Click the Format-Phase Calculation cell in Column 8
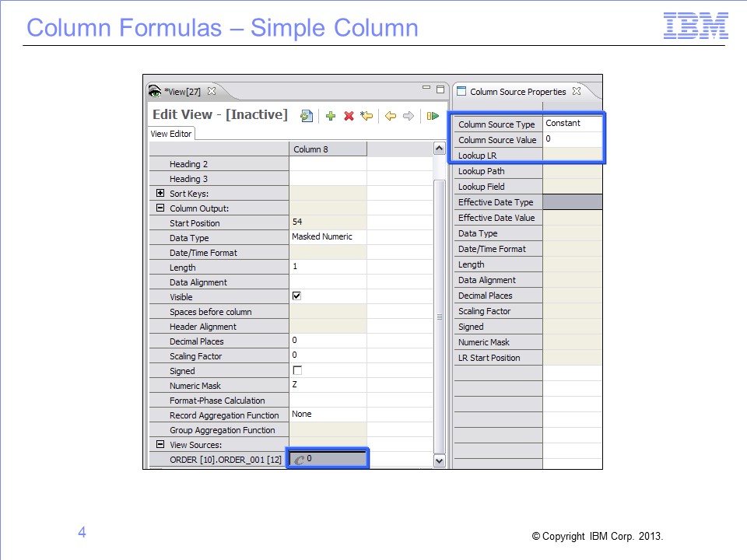747x560 pixels. [328, 400]
